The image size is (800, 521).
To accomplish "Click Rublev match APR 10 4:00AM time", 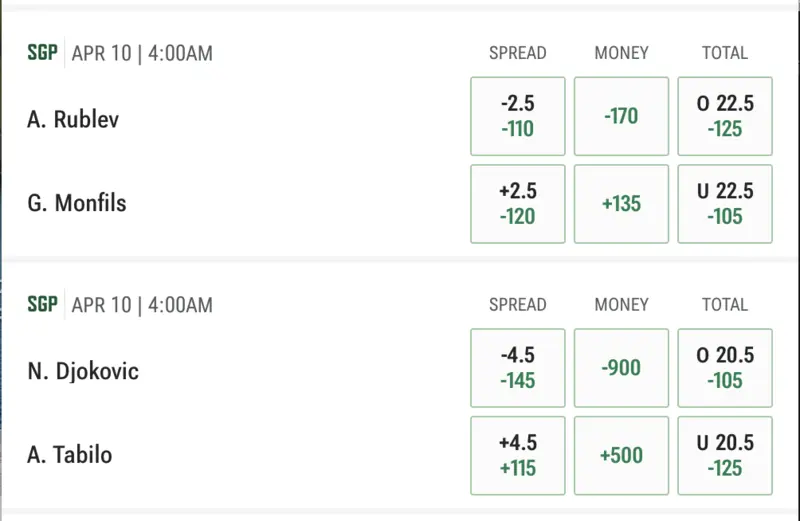I will (142, 53).
